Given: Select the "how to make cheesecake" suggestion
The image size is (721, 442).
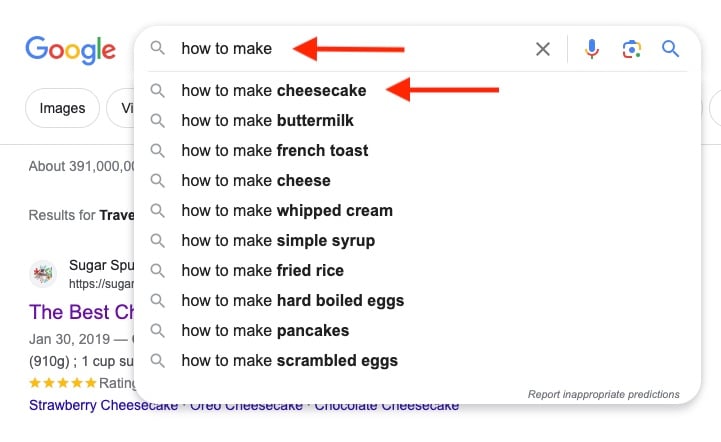Looking at the screenshot, I should pyautogui.click(x=273, y=91).
